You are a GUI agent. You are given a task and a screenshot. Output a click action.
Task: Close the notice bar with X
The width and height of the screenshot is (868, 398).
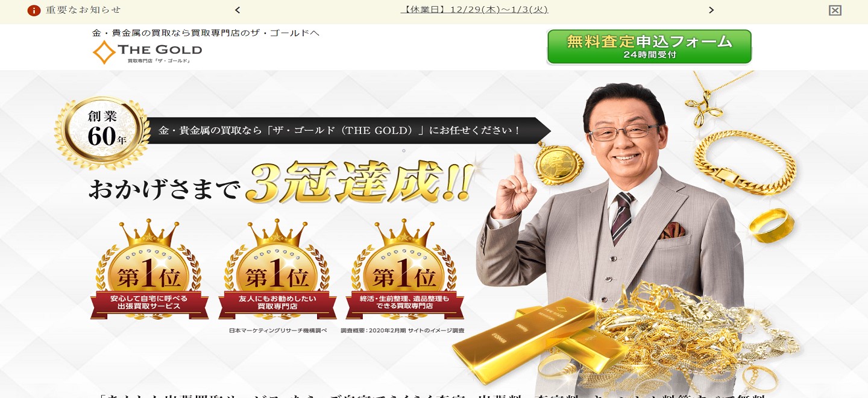click(835, 10)
